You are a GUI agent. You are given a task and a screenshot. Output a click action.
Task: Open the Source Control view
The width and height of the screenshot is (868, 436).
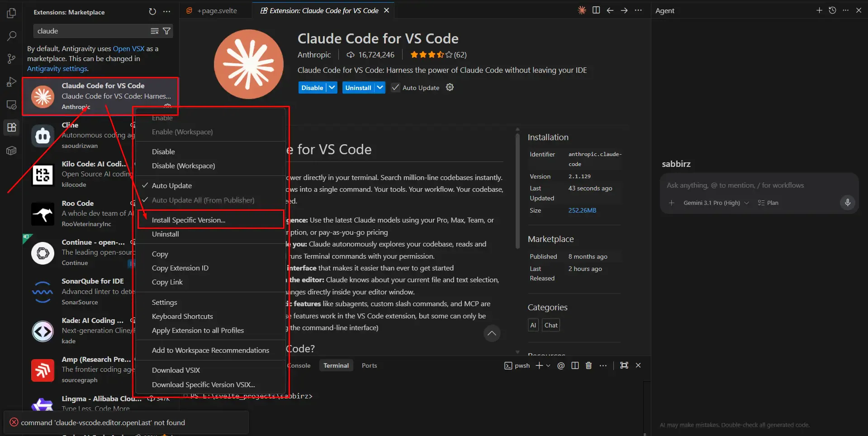click(x=12, y=59)
